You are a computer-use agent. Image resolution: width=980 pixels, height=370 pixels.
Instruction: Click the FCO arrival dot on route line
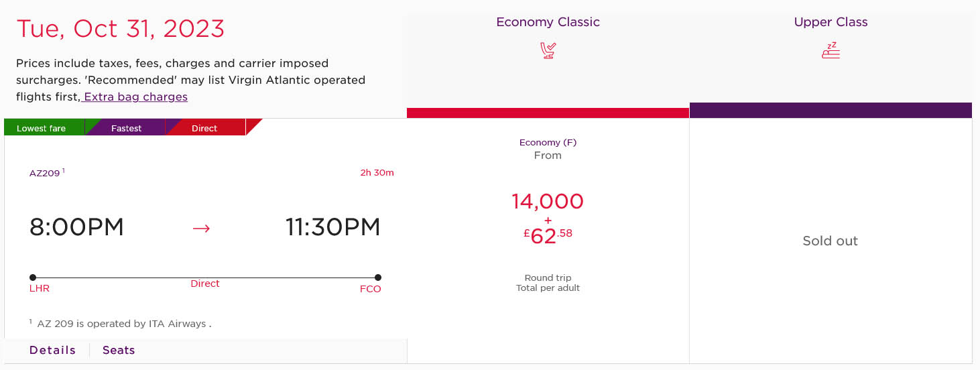coord(378,277)
